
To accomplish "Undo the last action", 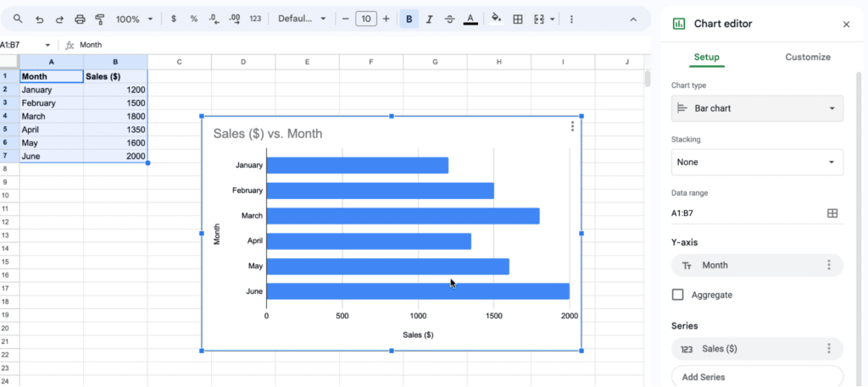I will (39, 19).
